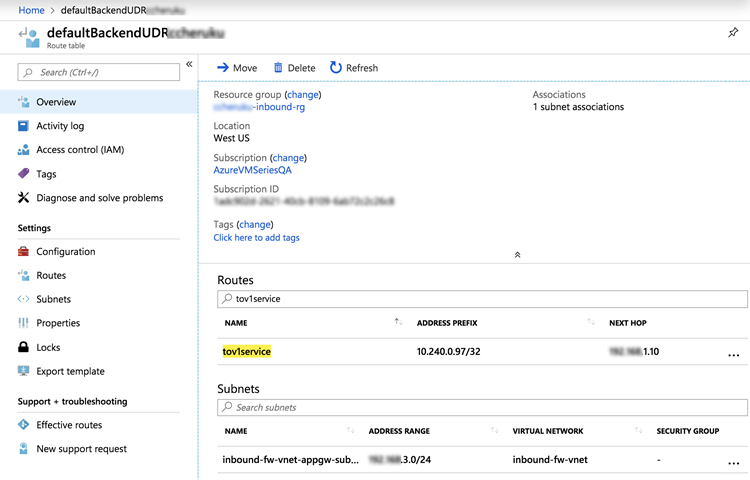Open Subnets settings page
The height and width of the screenshot is (480, 750).
click(x=53, y=300)
